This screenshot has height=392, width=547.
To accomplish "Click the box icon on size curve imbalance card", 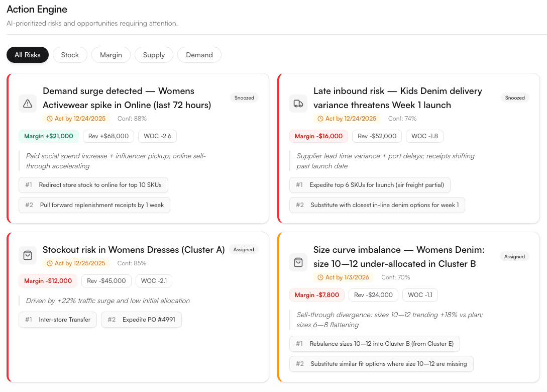I will point(298,262).
